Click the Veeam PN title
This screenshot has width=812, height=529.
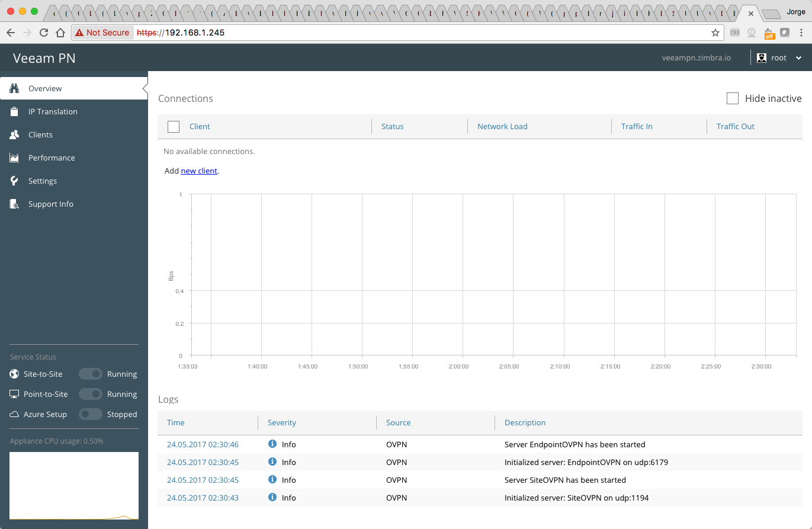[44, 58]
